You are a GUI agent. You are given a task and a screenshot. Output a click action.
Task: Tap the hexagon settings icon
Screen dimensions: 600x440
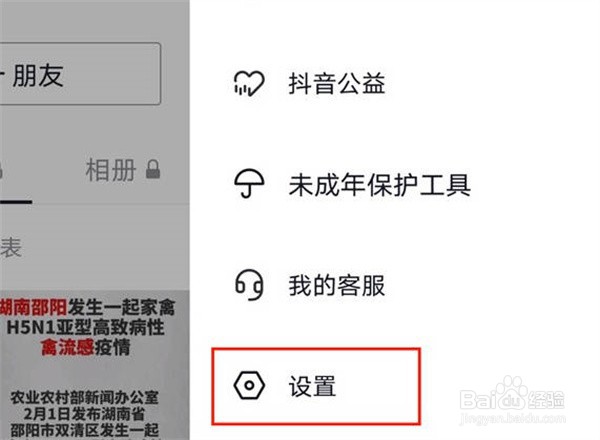tap(249, 385)
